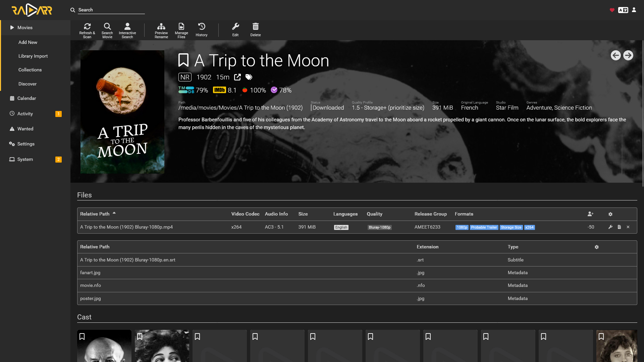
Task: Open Add New in the sidebar
Action: coord(35,42)
